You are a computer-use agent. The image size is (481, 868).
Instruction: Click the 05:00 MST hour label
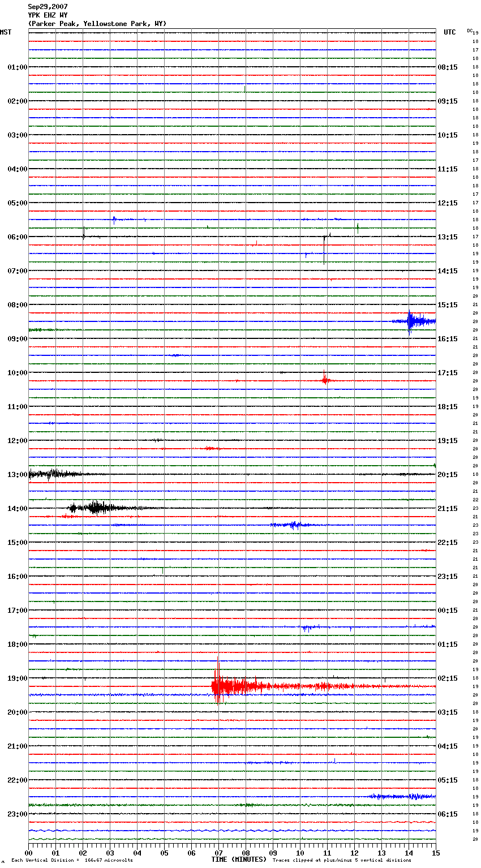tap(18, 203)
